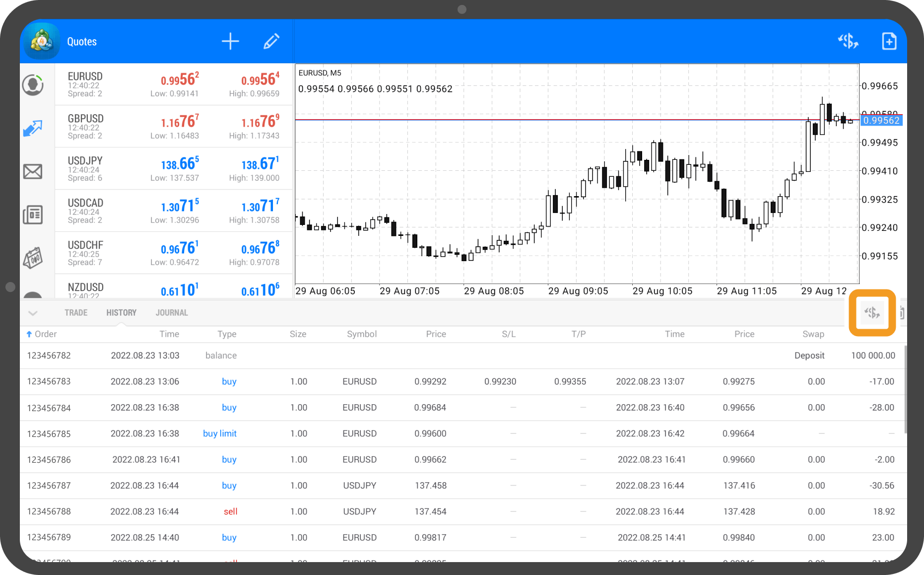Open the MetaTrader 4 app logo
This screenshot has height=575, width=924.
(x=41, y=42)
